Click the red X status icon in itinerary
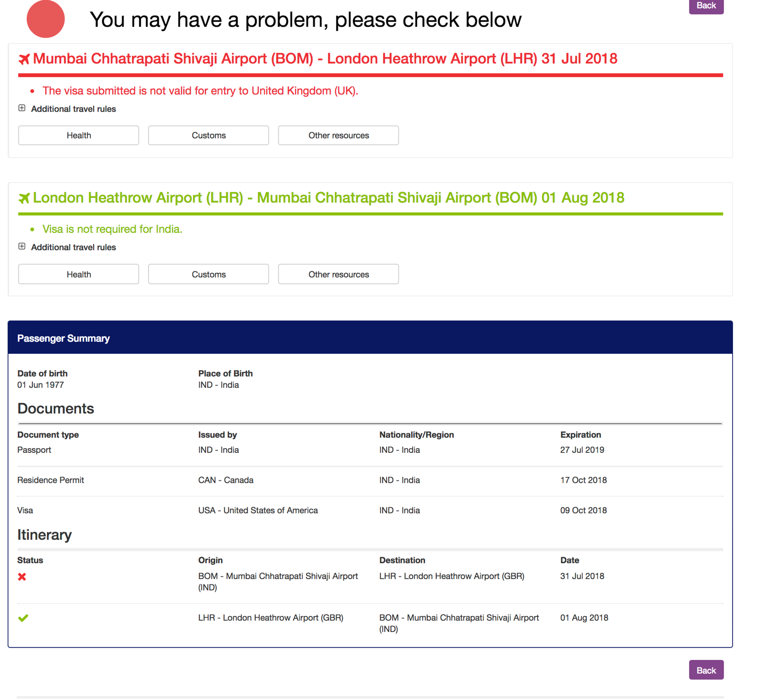 pos(22,577)
